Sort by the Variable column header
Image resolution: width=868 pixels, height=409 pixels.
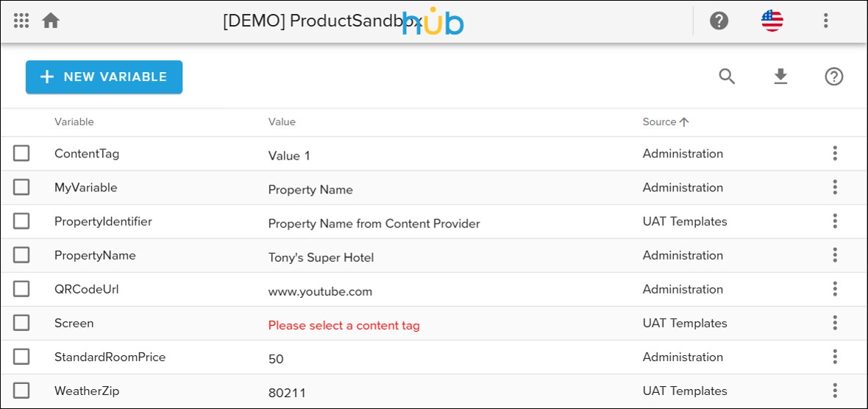[74, 122]
